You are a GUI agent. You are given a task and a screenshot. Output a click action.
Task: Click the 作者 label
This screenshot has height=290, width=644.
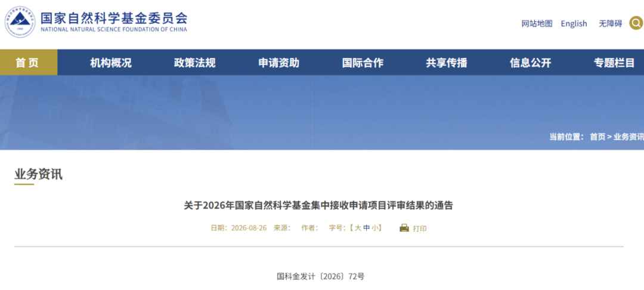[309, 228]
